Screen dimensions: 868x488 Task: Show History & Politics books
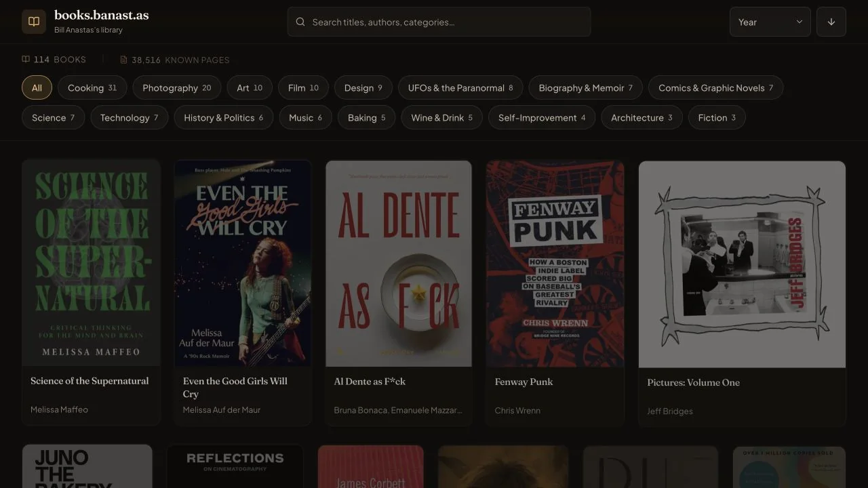(223, 117)
